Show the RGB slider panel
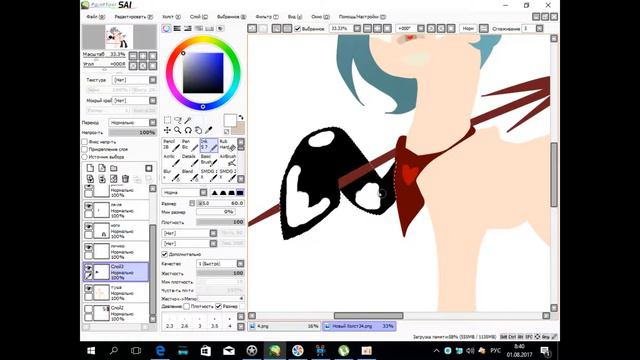 (177, 28)
